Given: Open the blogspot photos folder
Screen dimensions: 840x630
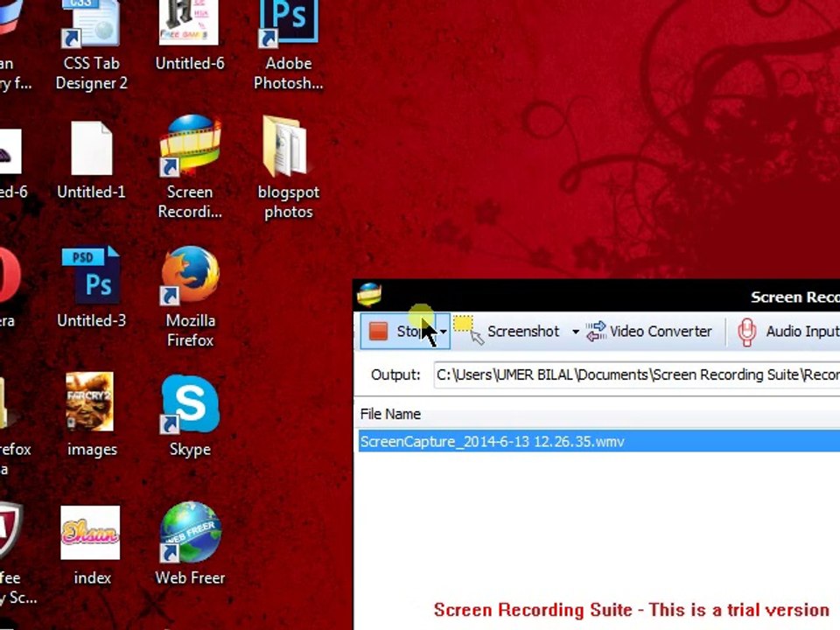Looking at the screenshot, I should [x=288, y=168].
